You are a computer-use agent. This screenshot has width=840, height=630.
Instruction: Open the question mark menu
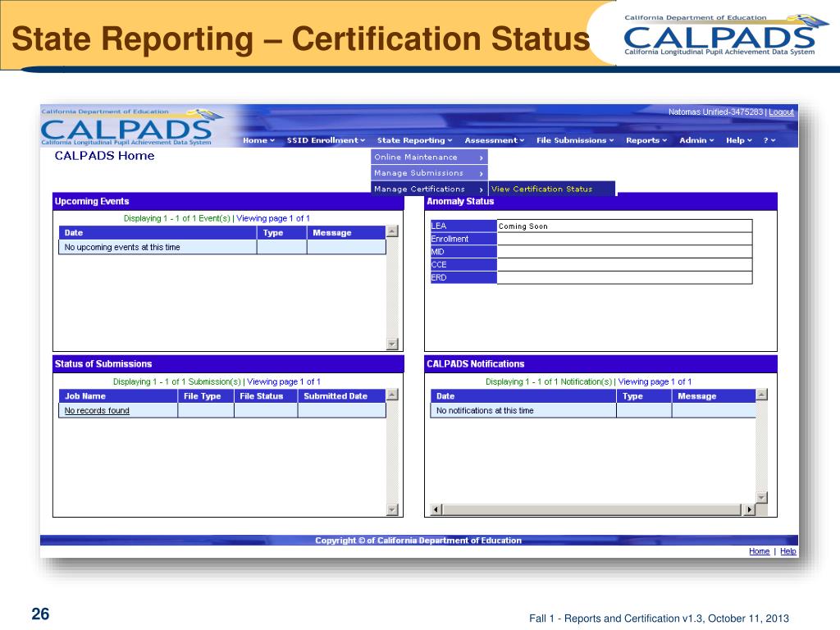[x=769, y=140]
